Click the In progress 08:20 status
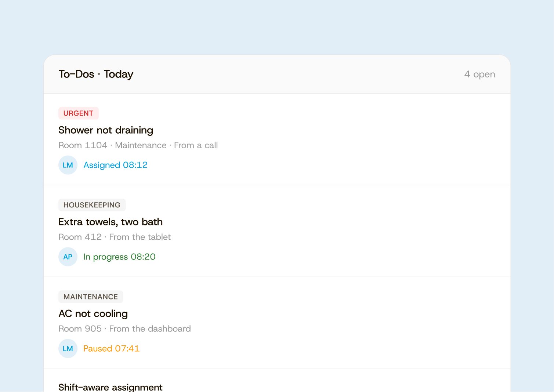 [x=119, y=257]
